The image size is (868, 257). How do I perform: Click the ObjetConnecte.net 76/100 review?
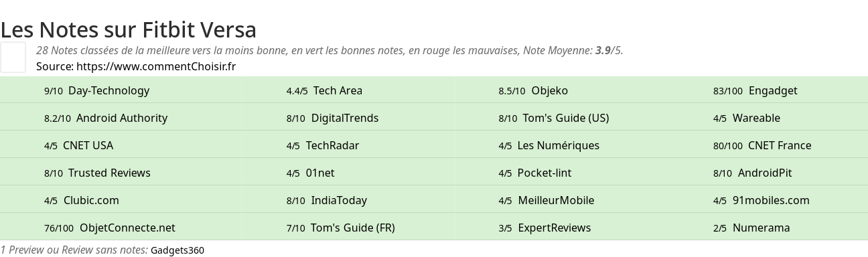[x=127, y=228]
